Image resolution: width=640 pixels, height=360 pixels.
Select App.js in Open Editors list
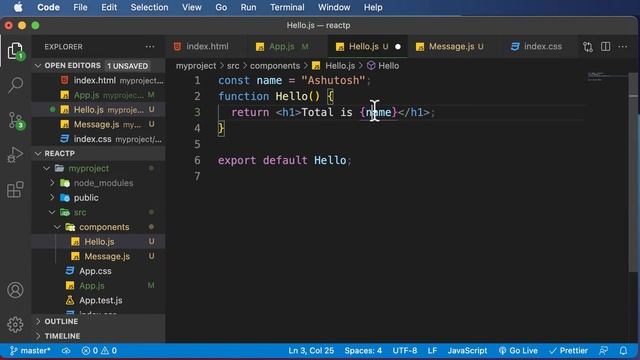(x=98, y=95)
